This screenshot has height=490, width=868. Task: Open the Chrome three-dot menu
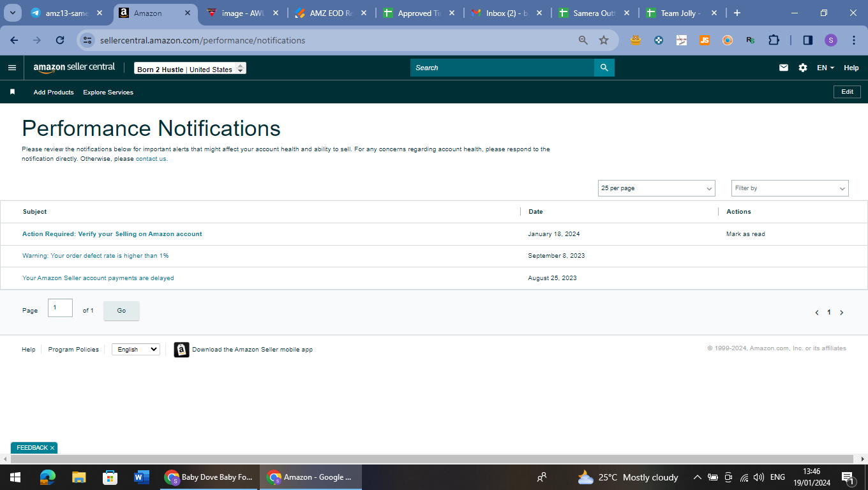tap(854, 40)
